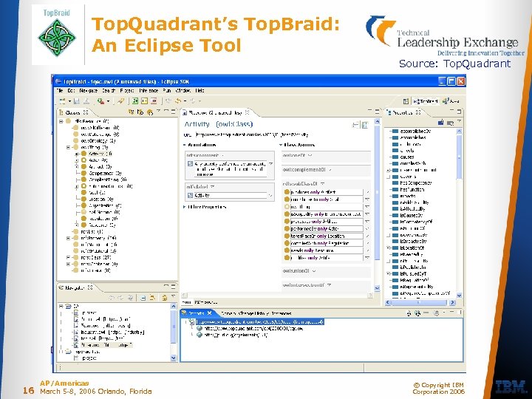Click the second Classes view toolbar icon

(140, 112)
